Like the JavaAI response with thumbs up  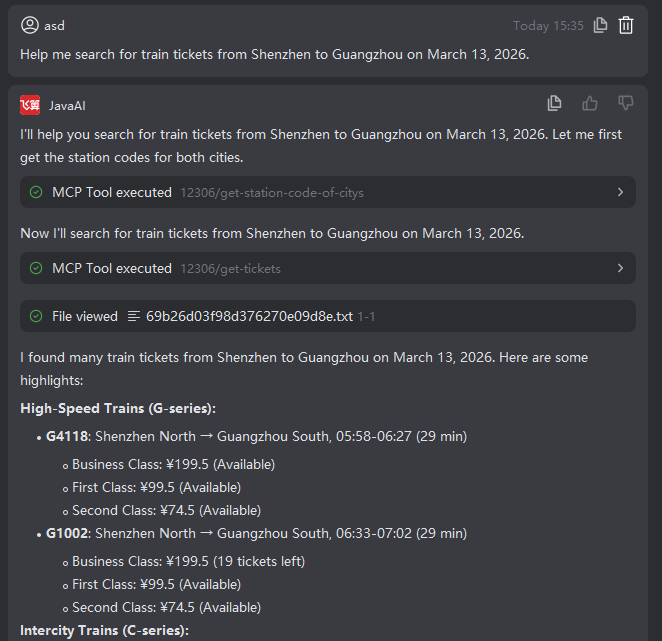[x=590, y=103]
